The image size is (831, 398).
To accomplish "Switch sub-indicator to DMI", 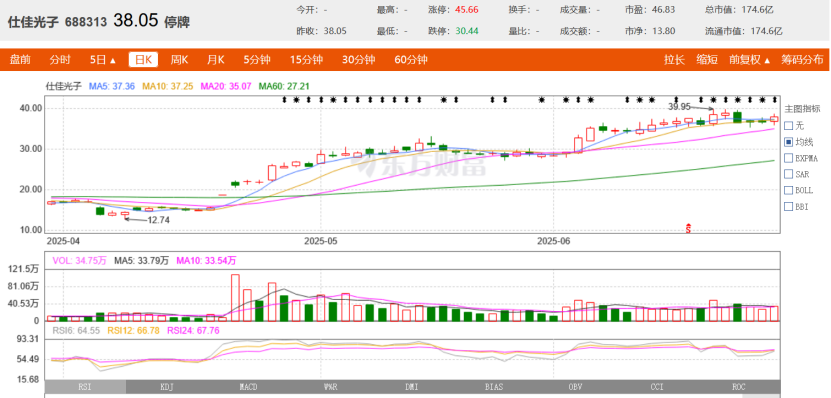I will coord(412,387).
